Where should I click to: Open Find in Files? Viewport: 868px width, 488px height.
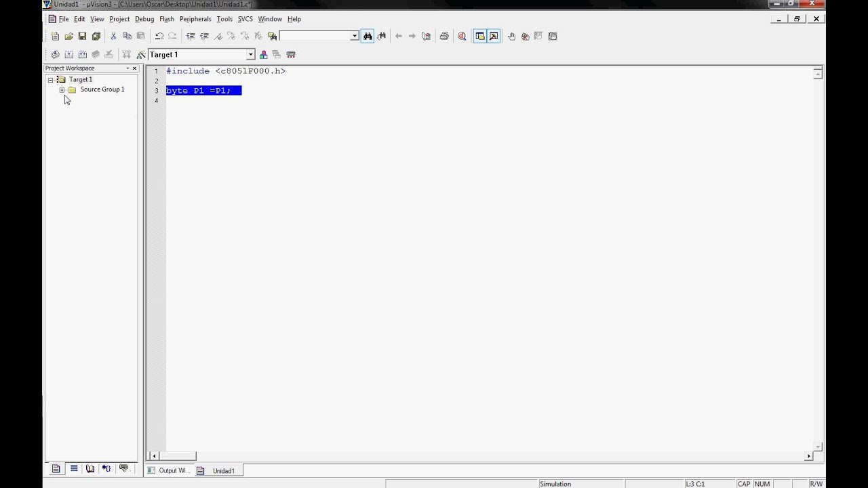point(272,36)
